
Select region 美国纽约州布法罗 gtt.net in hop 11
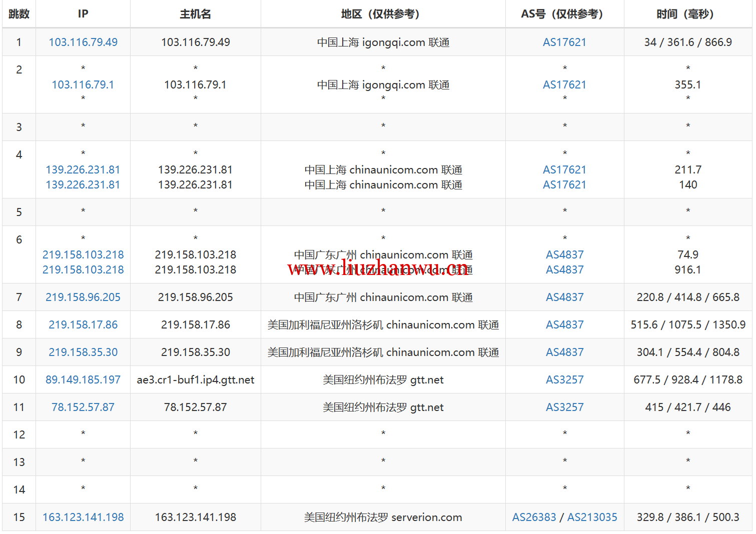[x=383, y=407]
